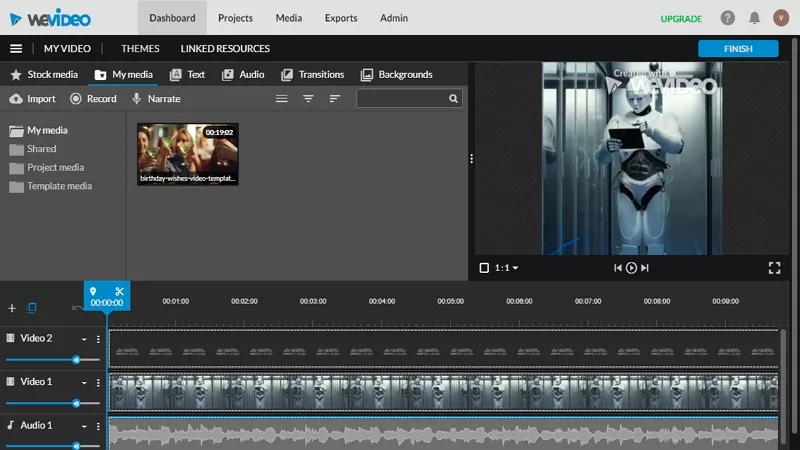Open the Stock media tab
This screenshot has height=450, width=800.
click(x=44, y=74)
